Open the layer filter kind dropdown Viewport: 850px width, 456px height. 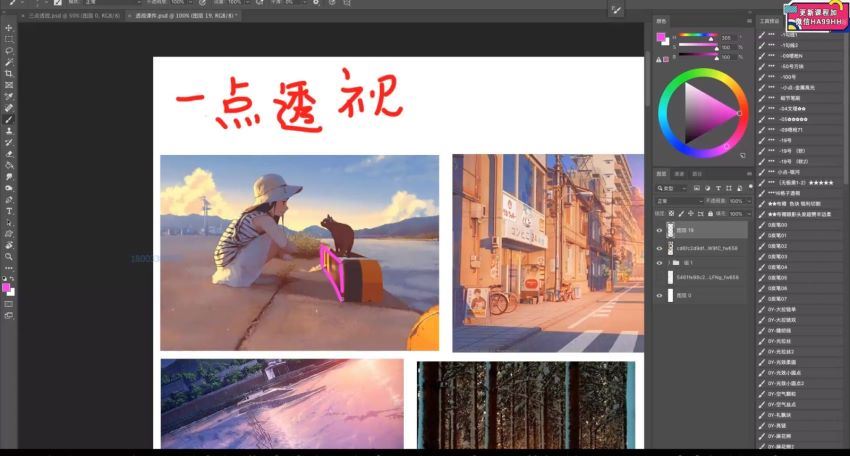tap(671, 188)
